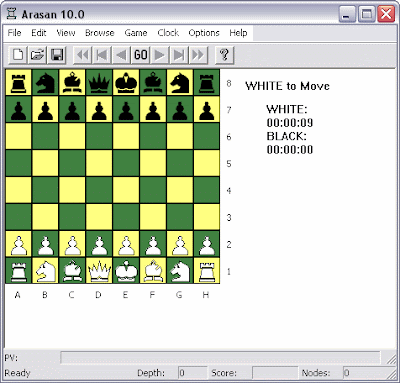Click the Open file folder icon
This screenshot has height=383, width=400.
(x=37, y=55)
